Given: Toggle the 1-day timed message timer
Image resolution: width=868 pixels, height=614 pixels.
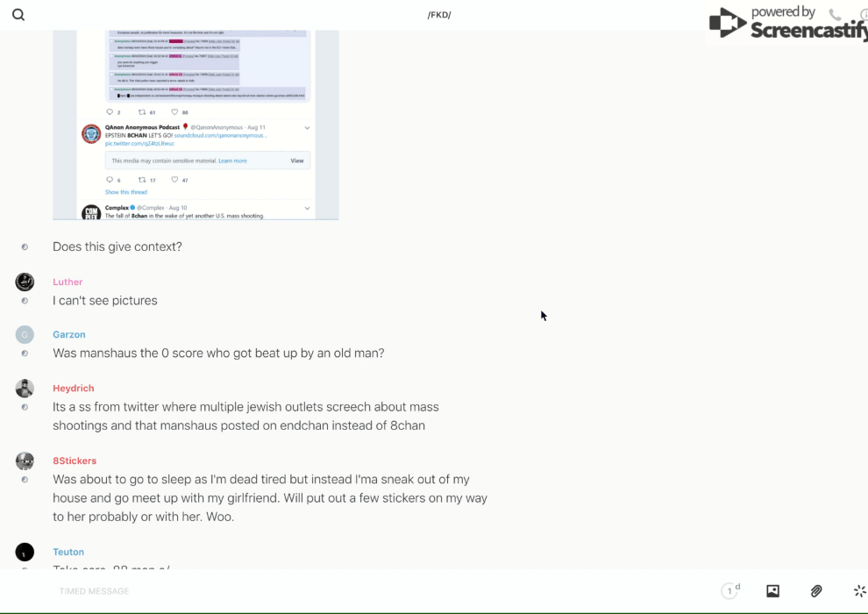Looking at the screenshot, I should point(730,591).
